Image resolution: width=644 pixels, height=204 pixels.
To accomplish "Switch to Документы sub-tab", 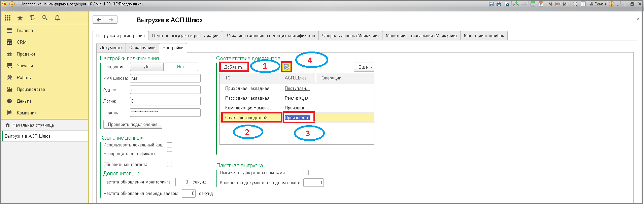I will [111, 47].
